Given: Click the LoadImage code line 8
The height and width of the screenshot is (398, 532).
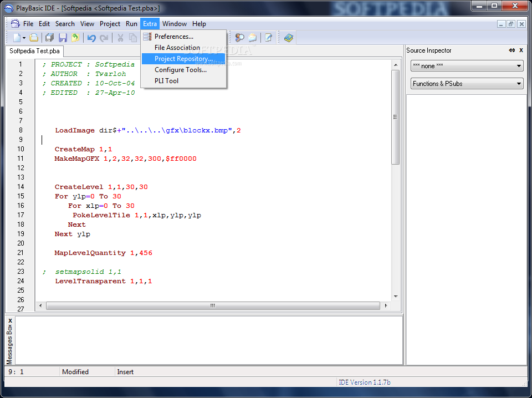Looking at the screenshot, I should (148, 130).
